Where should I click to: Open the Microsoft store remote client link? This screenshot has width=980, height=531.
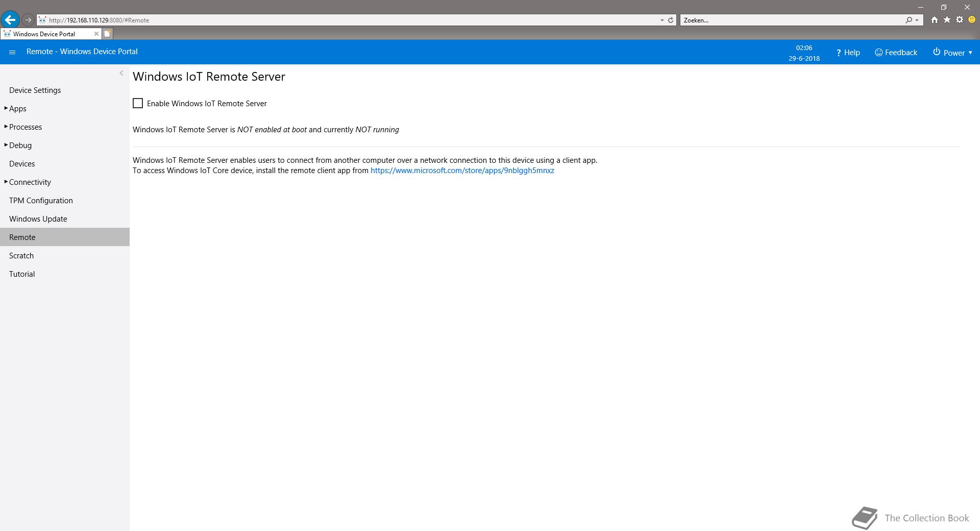pos(462,171)
